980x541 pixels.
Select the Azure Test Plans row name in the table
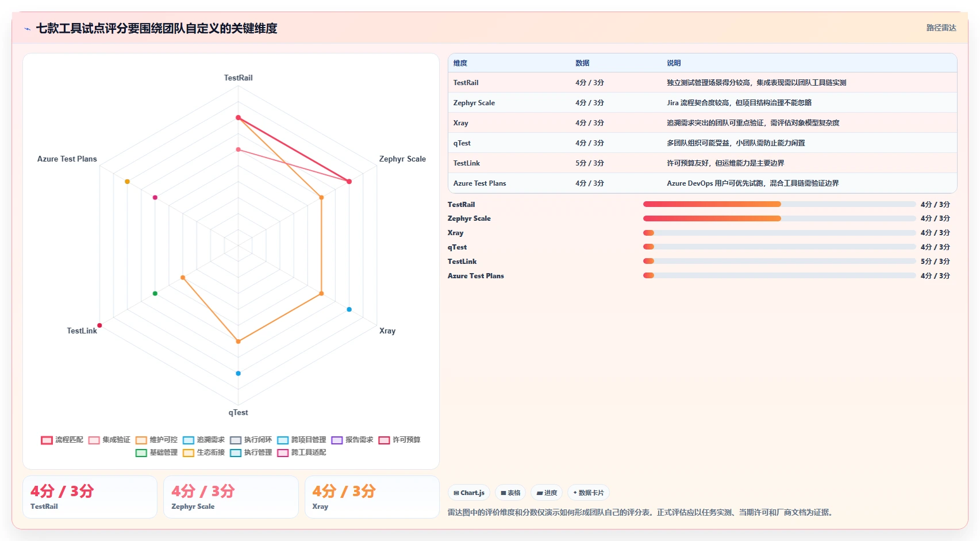click(x=479, y=183)
